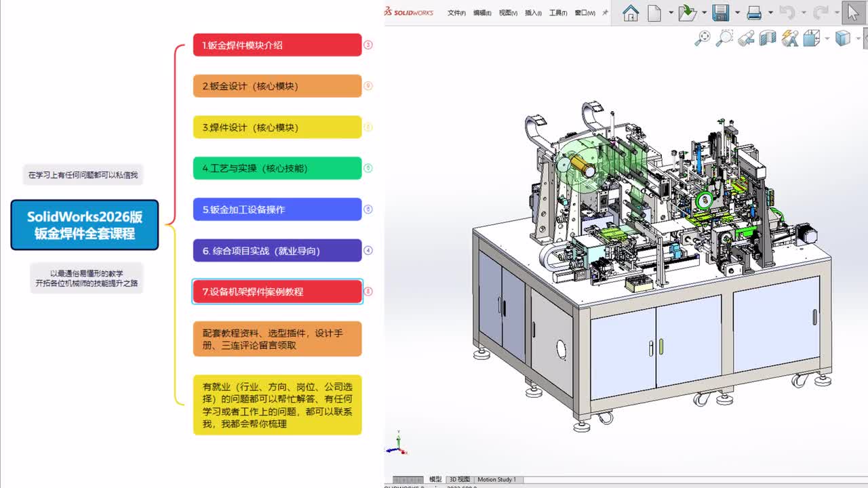Expand child-count badge beside node 5
Screen dimensions: 868x488
pyautogui.click(x=368, y=209)
